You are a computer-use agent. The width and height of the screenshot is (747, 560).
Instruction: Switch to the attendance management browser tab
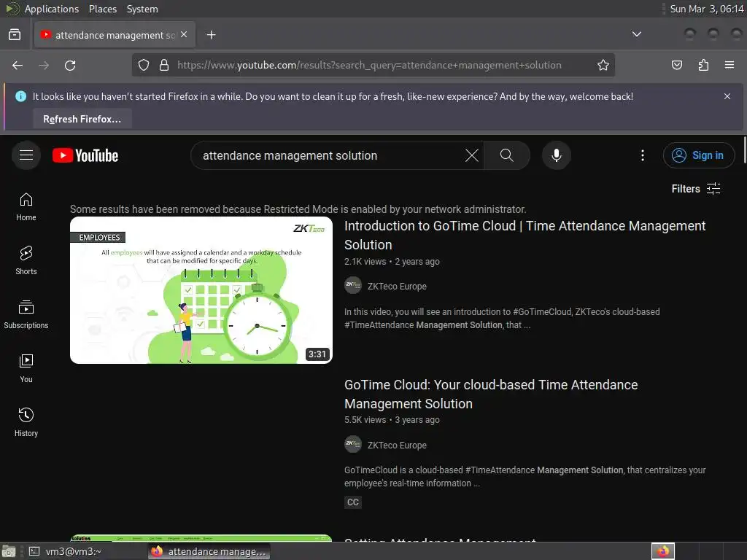115,35
